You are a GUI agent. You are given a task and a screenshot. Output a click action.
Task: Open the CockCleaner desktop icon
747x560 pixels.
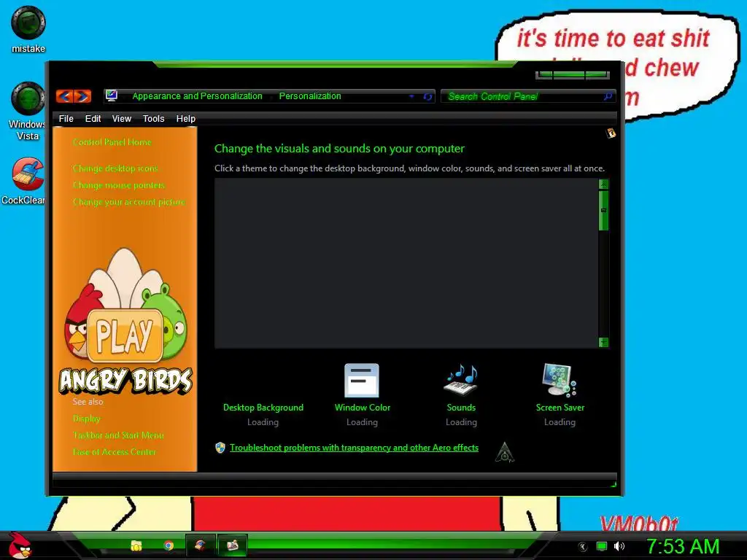click(x=24, y=182)
